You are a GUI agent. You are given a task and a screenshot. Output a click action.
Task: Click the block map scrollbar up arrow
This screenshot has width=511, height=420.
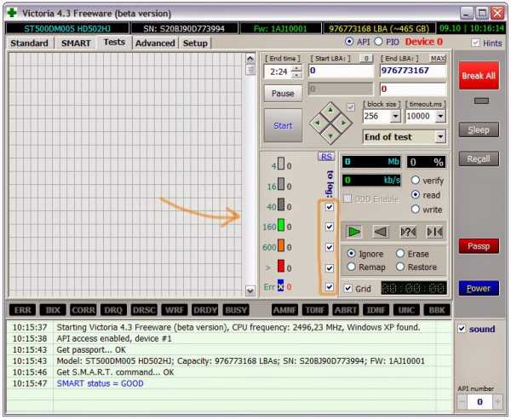click(250, 59)
